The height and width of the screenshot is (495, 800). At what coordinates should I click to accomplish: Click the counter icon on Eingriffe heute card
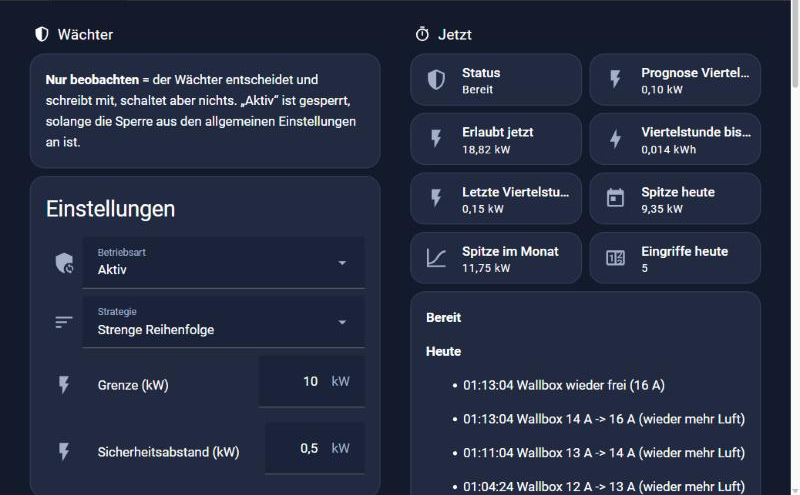pos(615,258)
